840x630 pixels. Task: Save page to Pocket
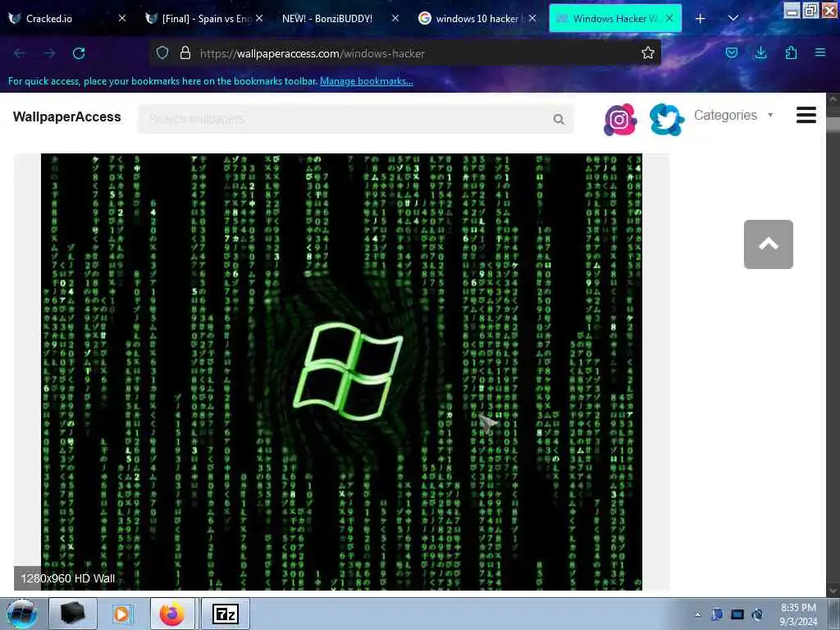point(731,52)
